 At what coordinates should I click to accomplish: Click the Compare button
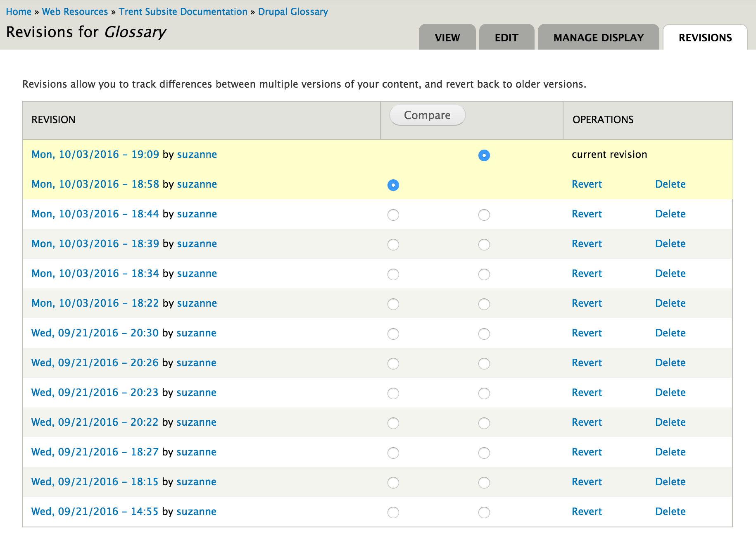pos(427,115)
